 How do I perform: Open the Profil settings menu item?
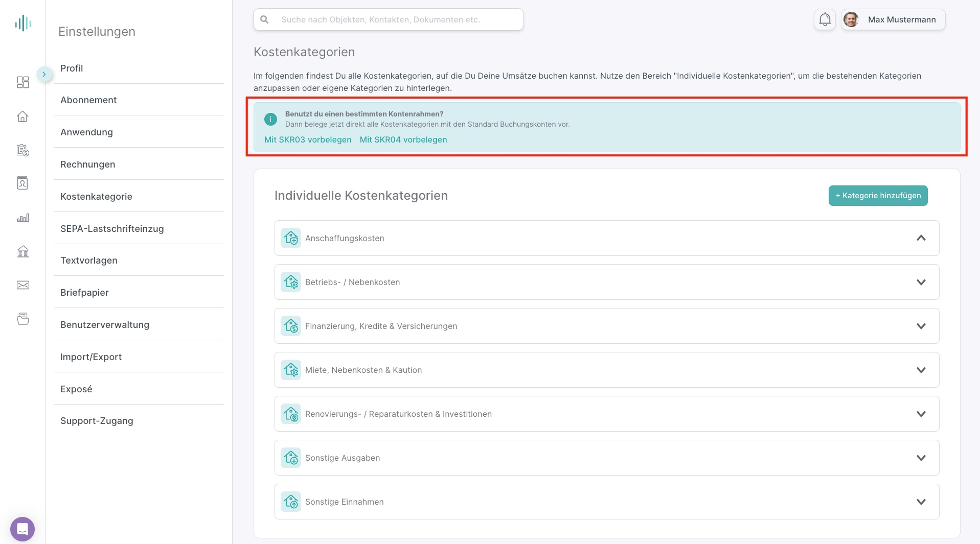(x=139, y=68)
